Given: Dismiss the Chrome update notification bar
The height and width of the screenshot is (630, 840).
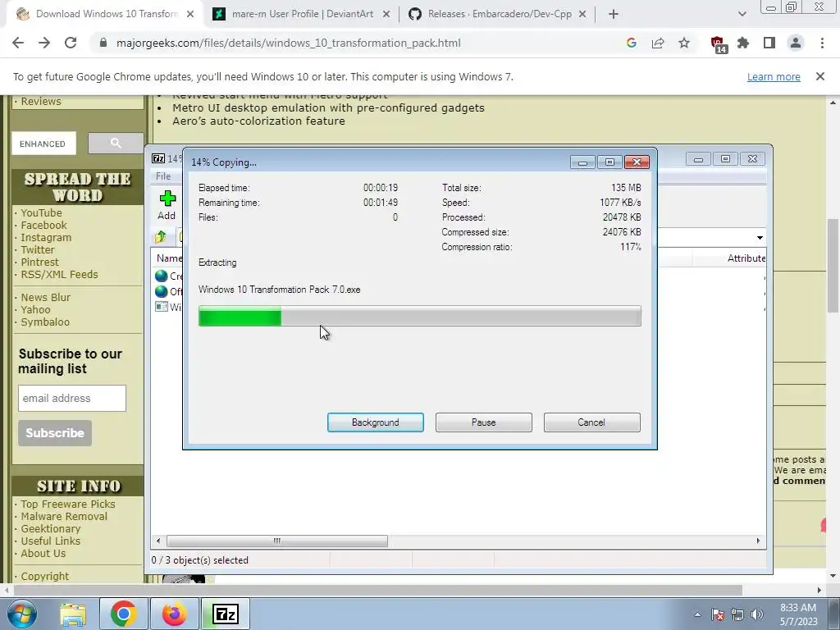Looking at the screenshot, I should pyautogui.click(x=820, y=76).
